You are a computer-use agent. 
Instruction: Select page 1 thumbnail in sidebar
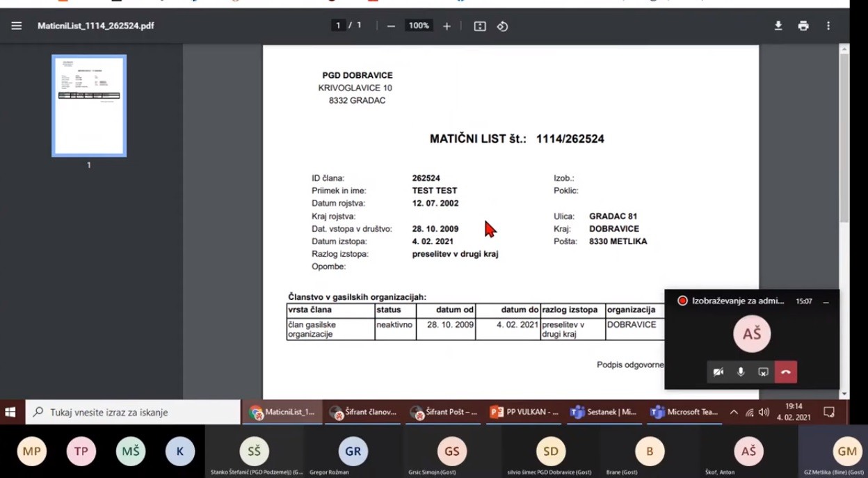coord(89,106)
